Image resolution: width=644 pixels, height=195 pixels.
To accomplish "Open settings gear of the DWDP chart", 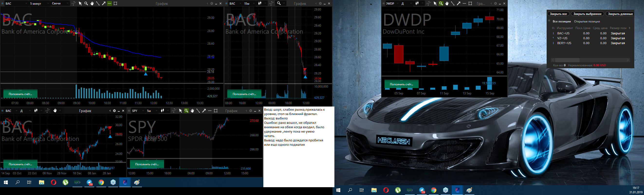I will click(x=496, y=3).
